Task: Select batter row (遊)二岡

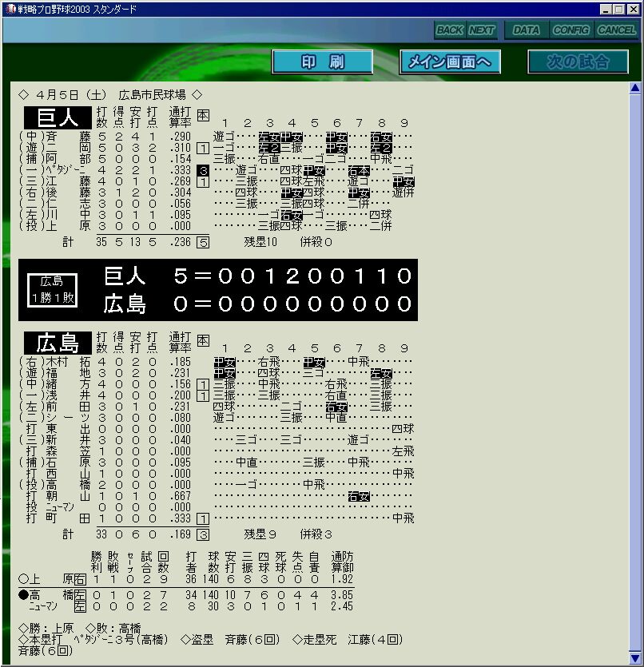Action: tap(216, 148)
